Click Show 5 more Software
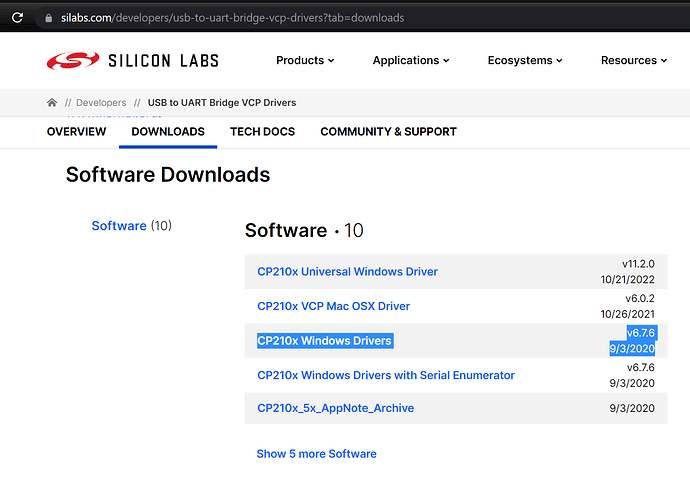The width and height of the screenshot is (690, 490). 316,454
